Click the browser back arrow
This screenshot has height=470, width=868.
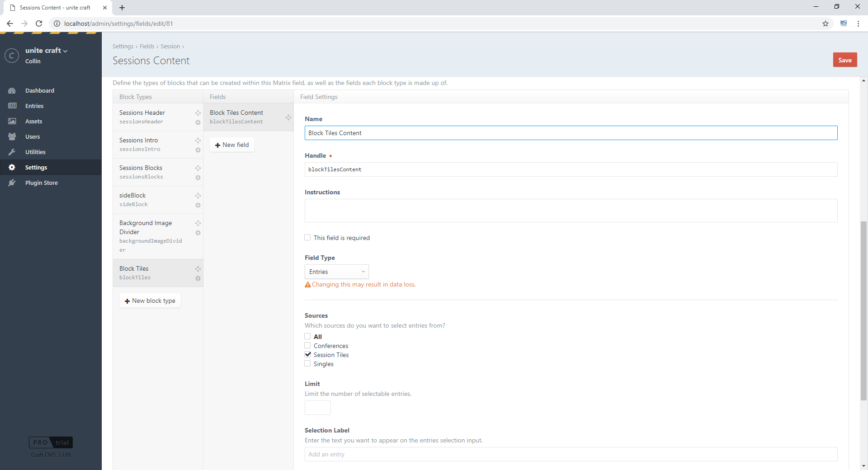point(10,23)
